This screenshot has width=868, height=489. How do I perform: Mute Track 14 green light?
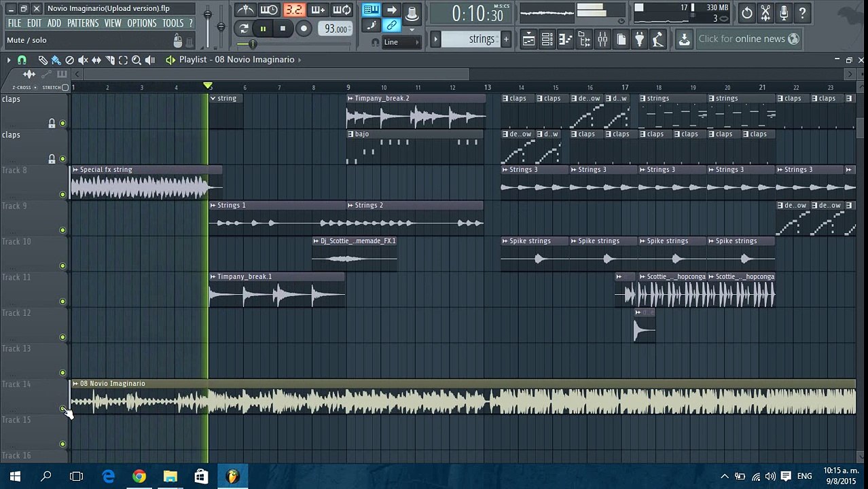tap(62, 408)
